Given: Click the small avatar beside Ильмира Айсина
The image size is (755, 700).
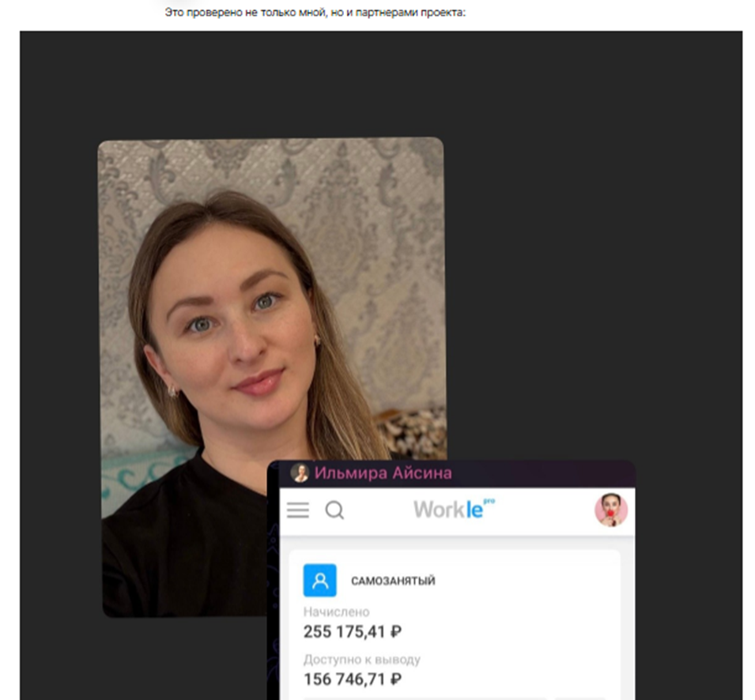Looking at the screenshot, I should [x=300, y=473].
